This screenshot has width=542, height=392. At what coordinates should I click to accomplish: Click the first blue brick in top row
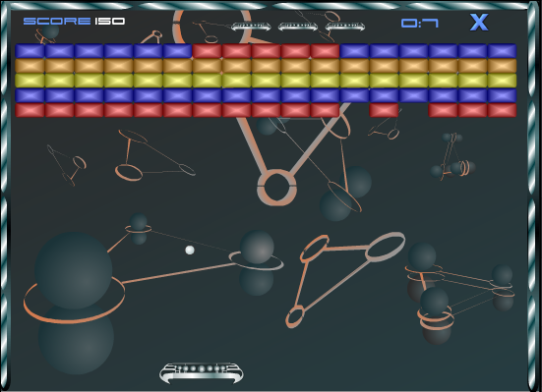tap(30, 51)
